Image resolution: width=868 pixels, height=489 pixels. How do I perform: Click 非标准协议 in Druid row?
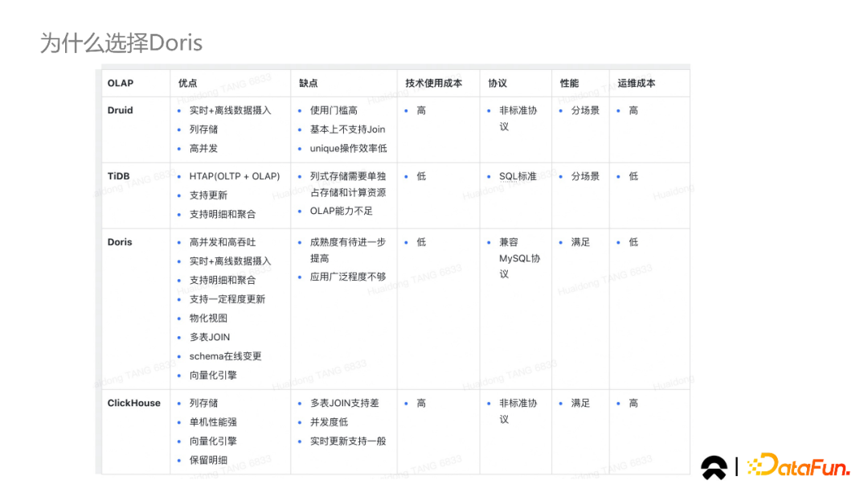point(518,118)
